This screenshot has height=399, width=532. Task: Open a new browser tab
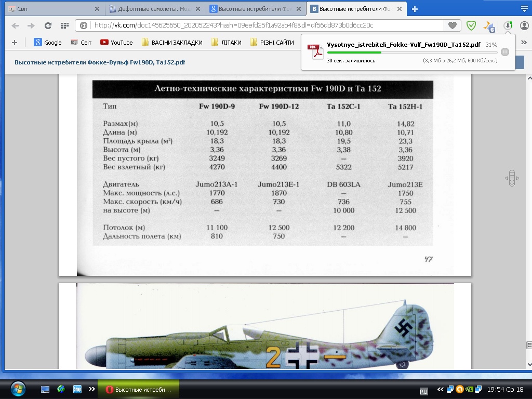coord(415,9)
